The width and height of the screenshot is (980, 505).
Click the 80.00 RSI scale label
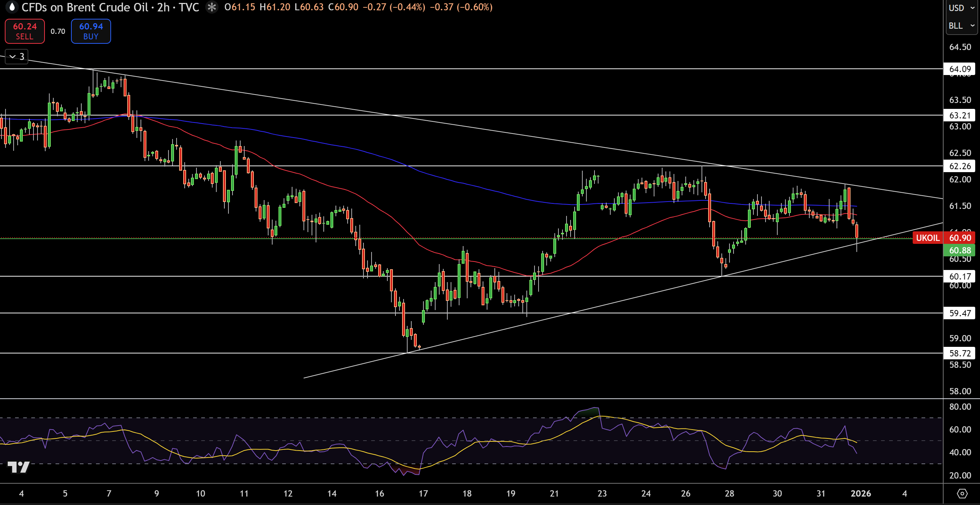(960, 406)
